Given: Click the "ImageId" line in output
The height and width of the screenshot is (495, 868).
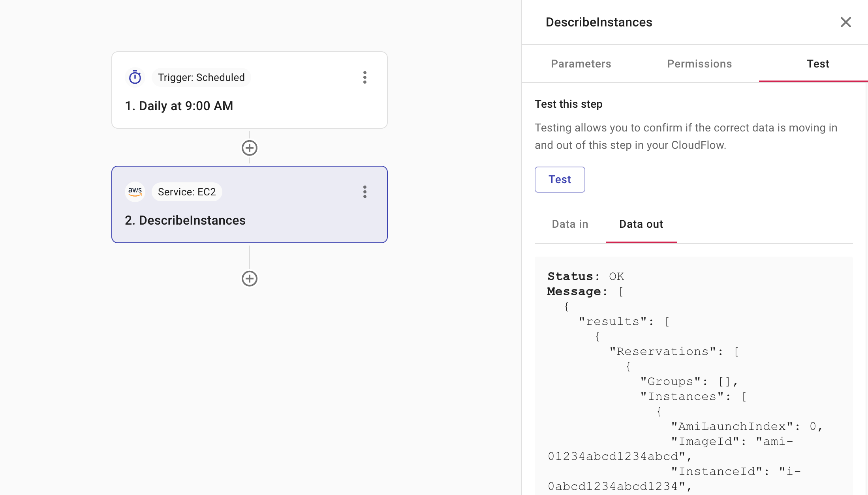Looking at the screenshot, I should [732, 441].
